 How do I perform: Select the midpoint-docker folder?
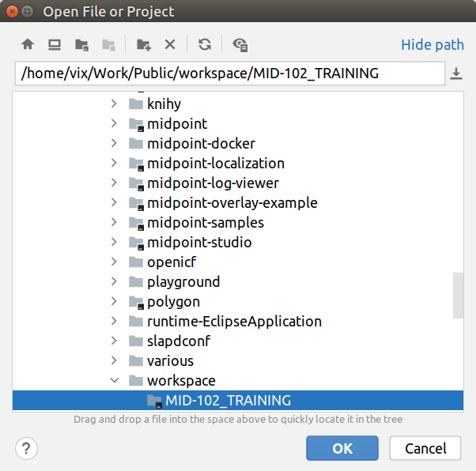238,143
